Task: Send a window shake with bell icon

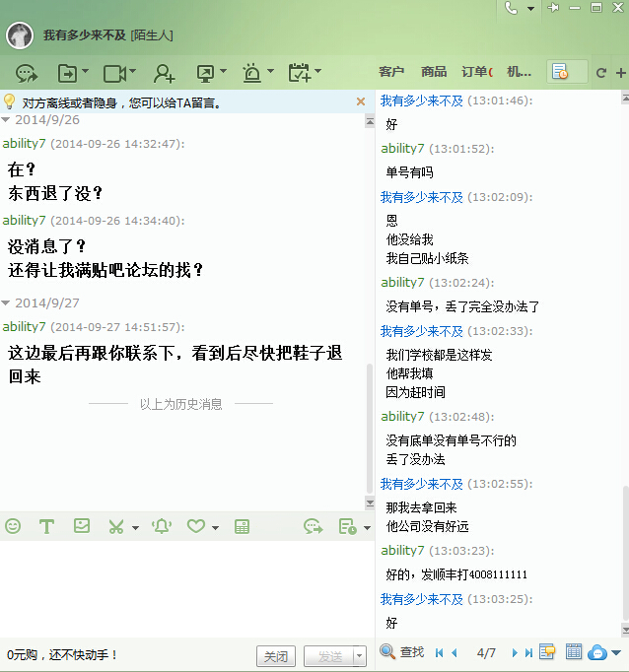Action: pos(162,526)
